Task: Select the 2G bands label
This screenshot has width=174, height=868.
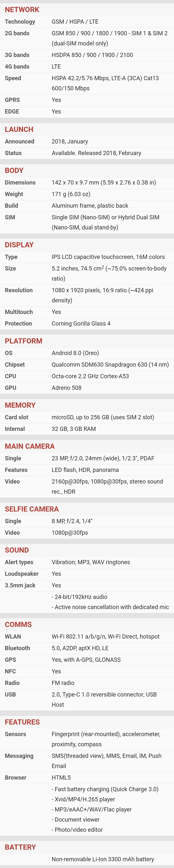Action: [x=17, y=33]
